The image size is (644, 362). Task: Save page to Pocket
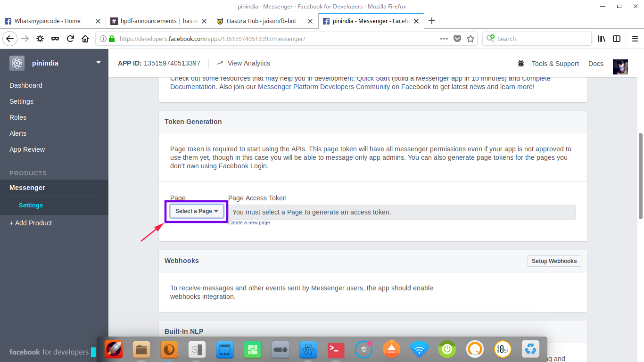[x=457, y=39]
